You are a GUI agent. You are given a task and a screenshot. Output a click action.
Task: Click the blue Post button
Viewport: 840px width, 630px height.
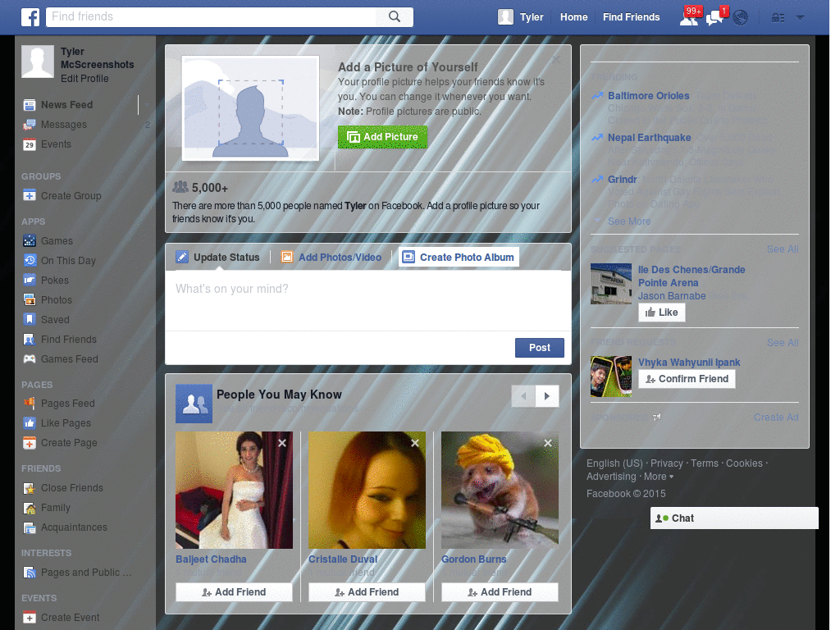540,348
